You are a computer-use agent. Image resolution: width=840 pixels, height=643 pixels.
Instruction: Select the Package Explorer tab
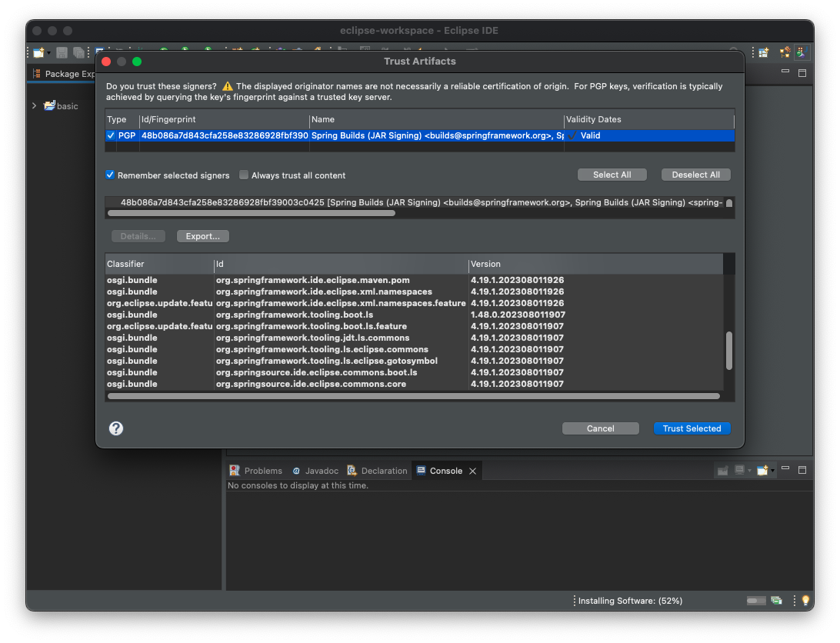63,74
